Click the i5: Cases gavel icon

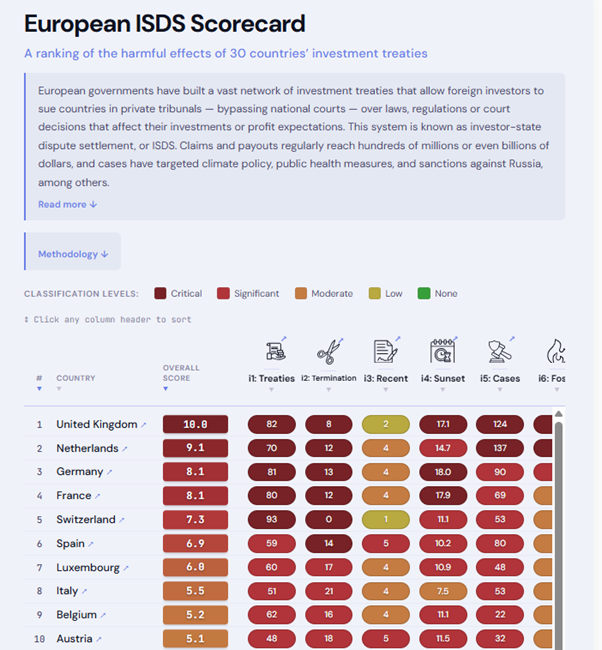[499, 351]
